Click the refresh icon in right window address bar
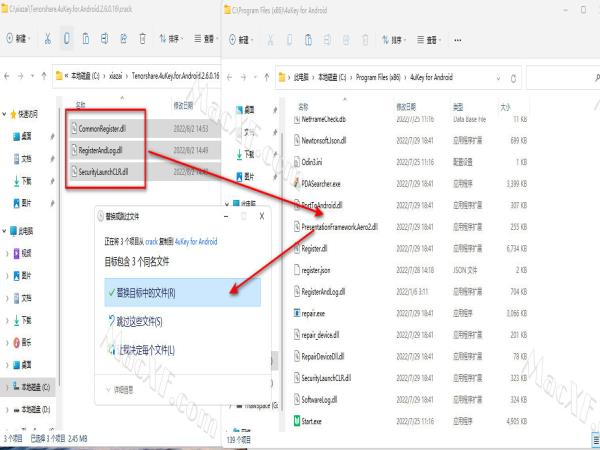The image size is (600, 450). (513, 78)
